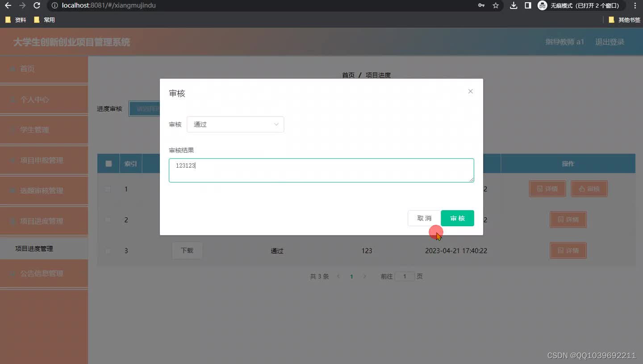Click the bookmark star in the address bar
This screenshot has height=364, width=643.
click(x=496, y=6)
